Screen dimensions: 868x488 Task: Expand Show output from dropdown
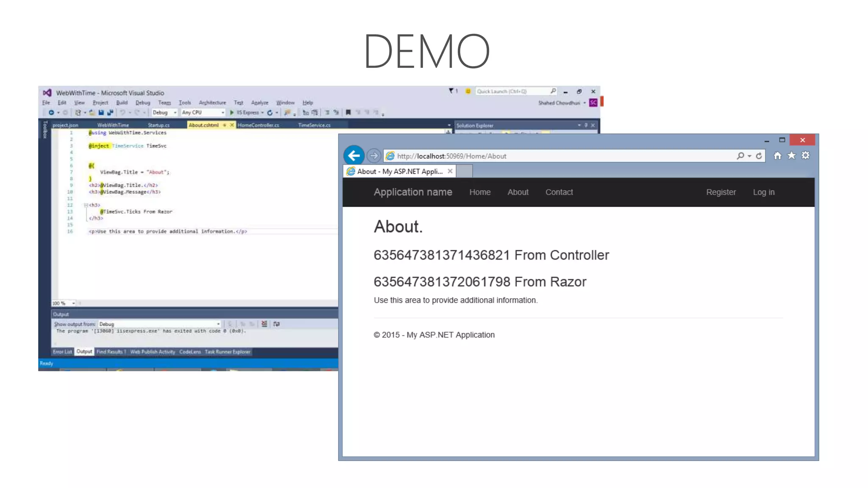218,324
